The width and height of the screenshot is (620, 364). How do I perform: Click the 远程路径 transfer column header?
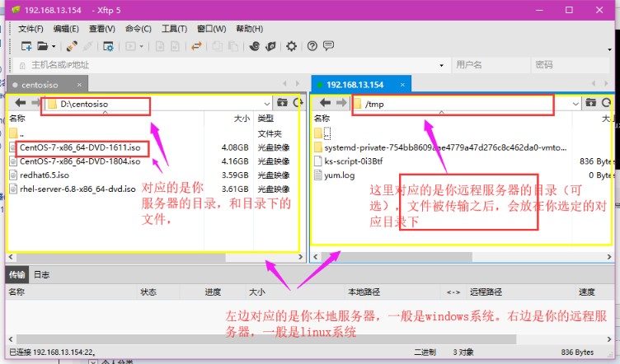486,292
